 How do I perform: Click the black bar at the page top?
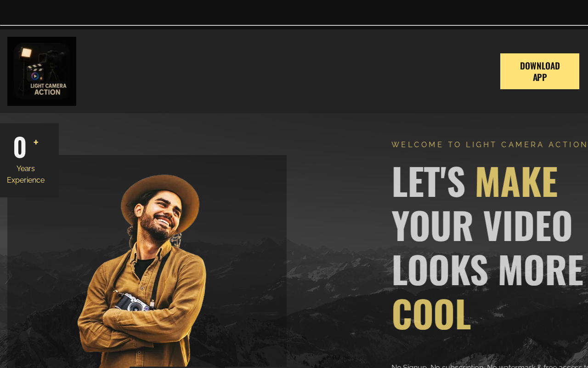click(294, 12)
